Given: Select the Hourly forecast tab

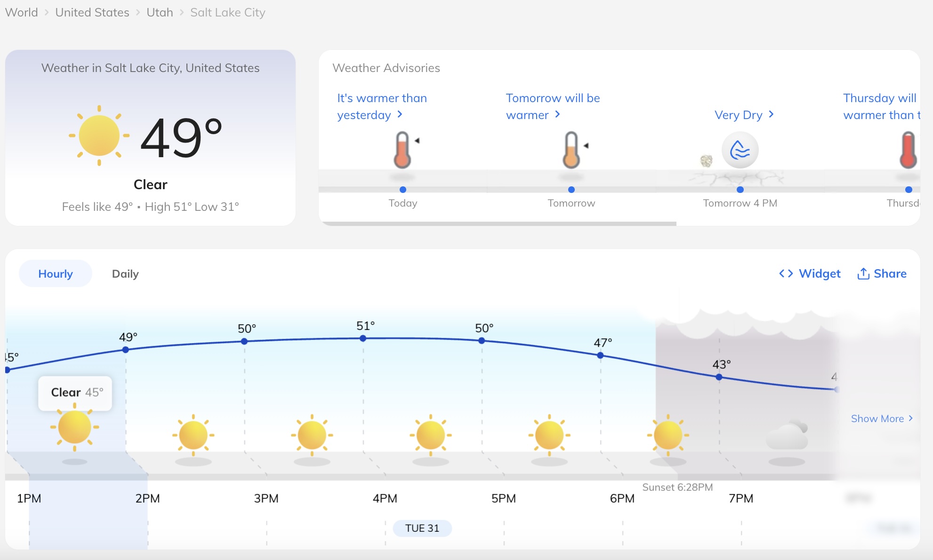Looking at the screenshot, I should coord(56,274).
